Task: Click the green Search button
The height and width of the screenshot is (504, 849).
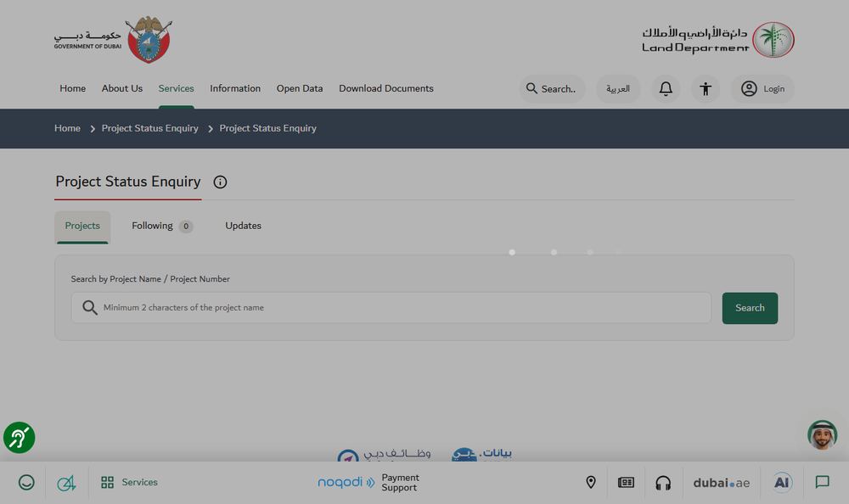Action: [x=750, y=308]
